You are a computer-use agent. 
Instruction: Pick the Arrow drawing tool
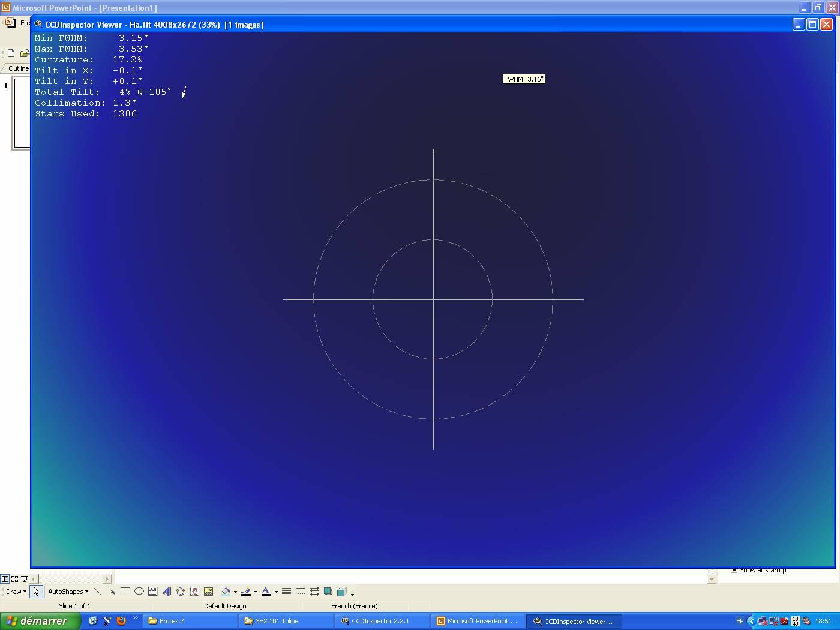(x=112, y=592)
